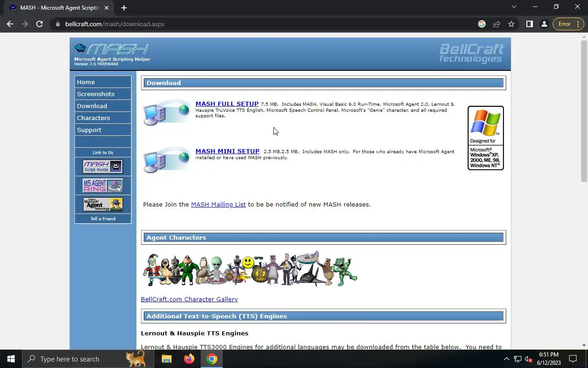Click the computer icon beside MASH MINI SETUP
This screenshot has height=368, width=588.
167,160
